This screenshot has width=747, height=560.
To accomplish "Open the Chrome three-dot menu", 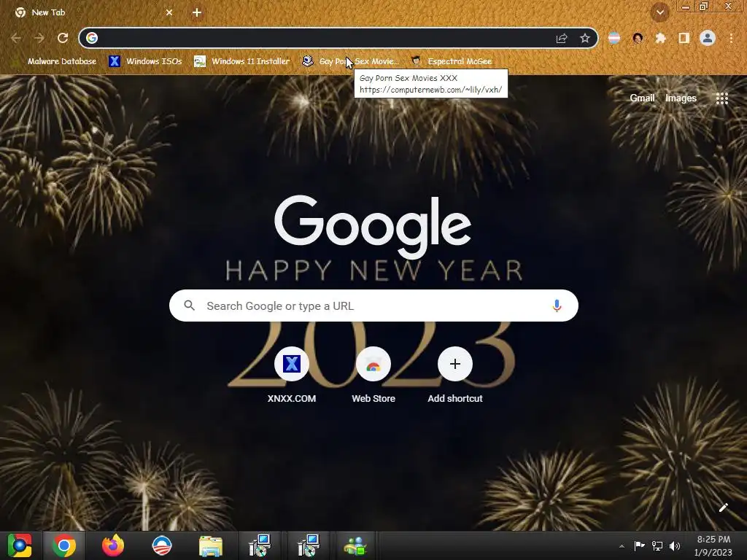I will 731,38.
